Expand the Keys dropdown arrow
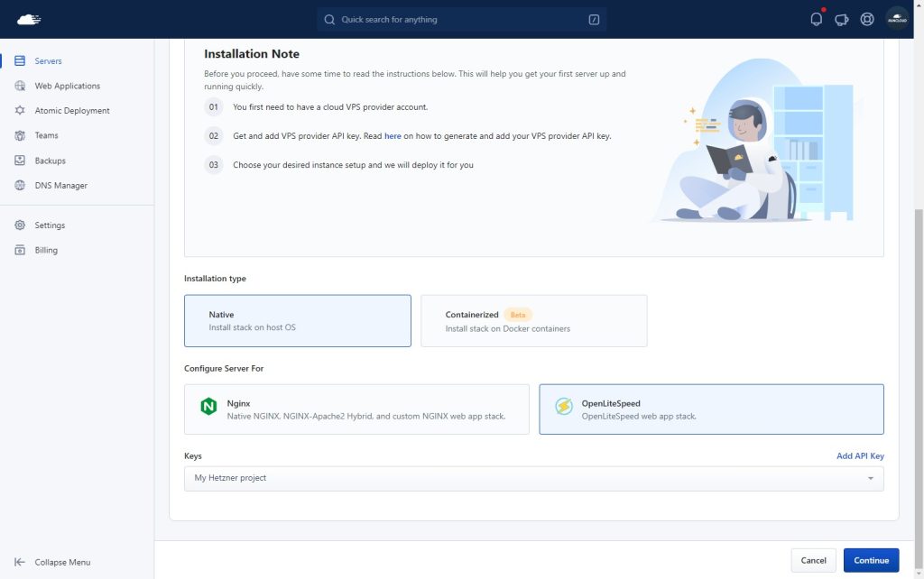 pos(871,478)
